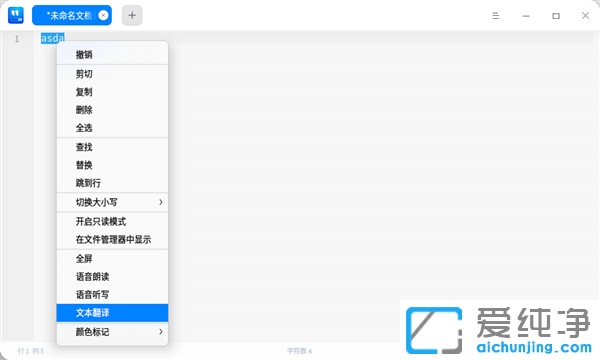600x360 pixels.
Task: Select 跳到行 menu entry
Action: point(112,183)
